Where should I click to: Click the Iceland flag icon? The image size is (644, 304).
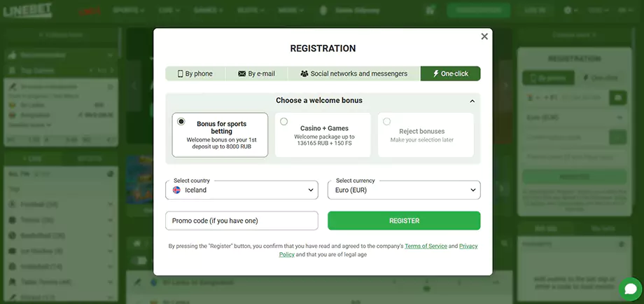[x=176, y=191]
